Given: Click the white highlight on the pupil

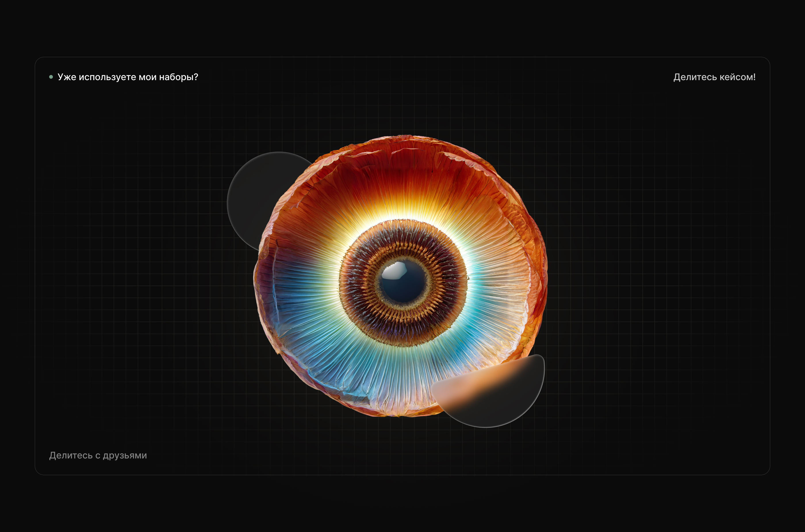Looking at the screenshot, I should pos(394,271).
